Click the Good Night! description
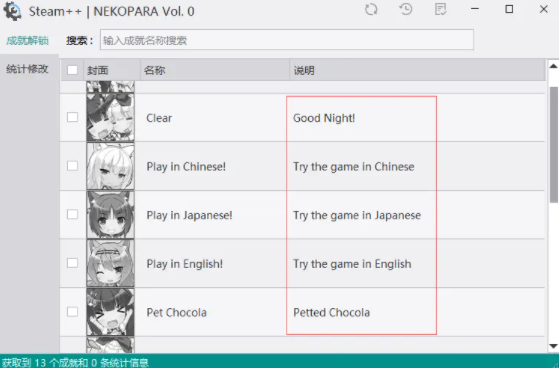 [324, 118]
